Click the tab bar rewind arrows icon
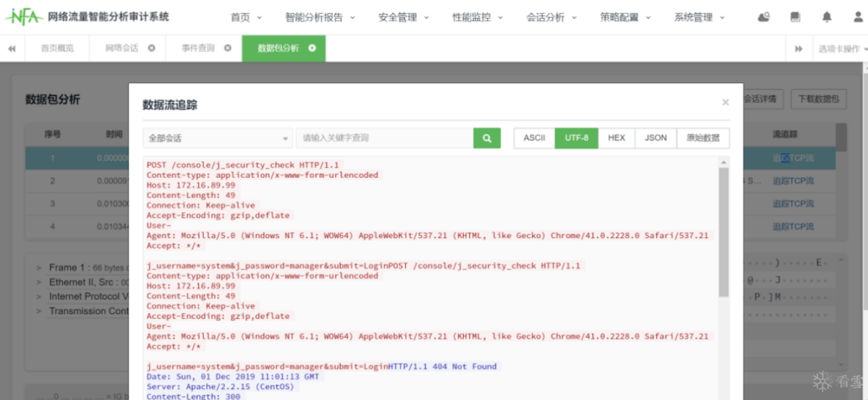 pos(12,48)
